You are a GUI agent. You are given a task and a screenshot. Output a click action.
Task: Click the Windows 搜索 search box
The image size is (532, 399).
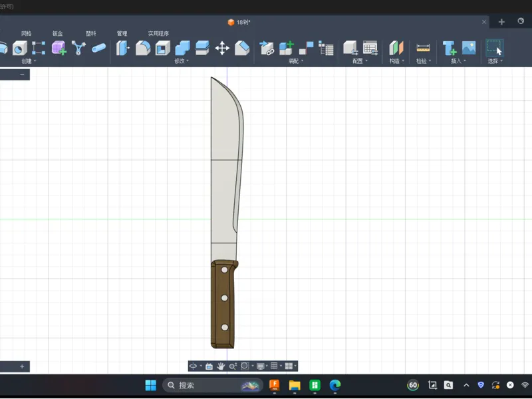[x=213, y=386]
